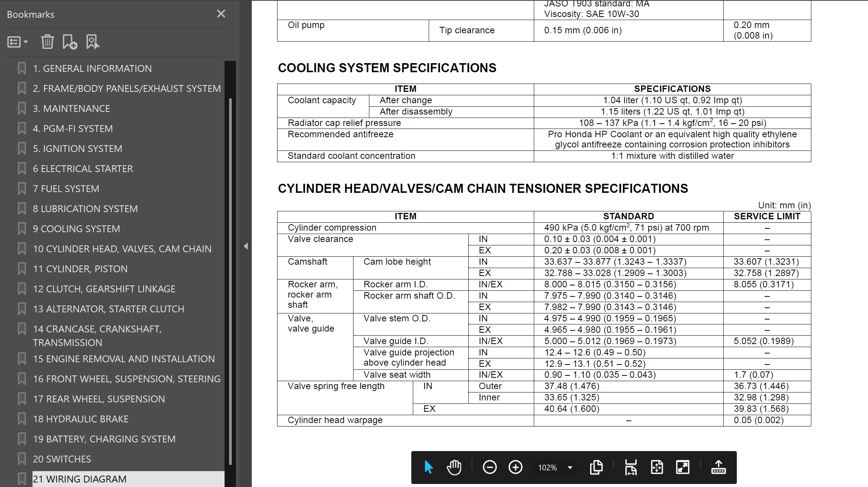868x487 pixels.
Task: Jump to 14 CRANCASE, CRANKSHAFT, TRANSMISSION bookmark
Action: [x=98, y=336]
